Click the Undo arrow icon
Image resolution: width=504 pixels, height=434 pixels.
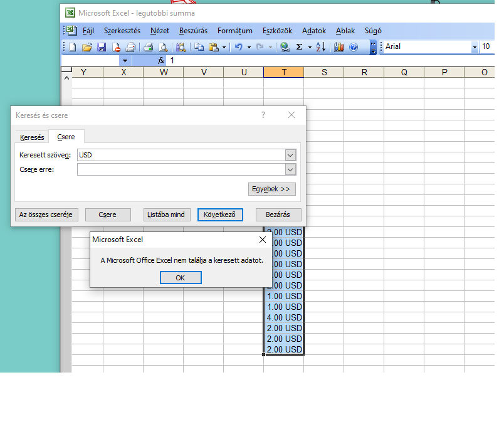point(238,47)
